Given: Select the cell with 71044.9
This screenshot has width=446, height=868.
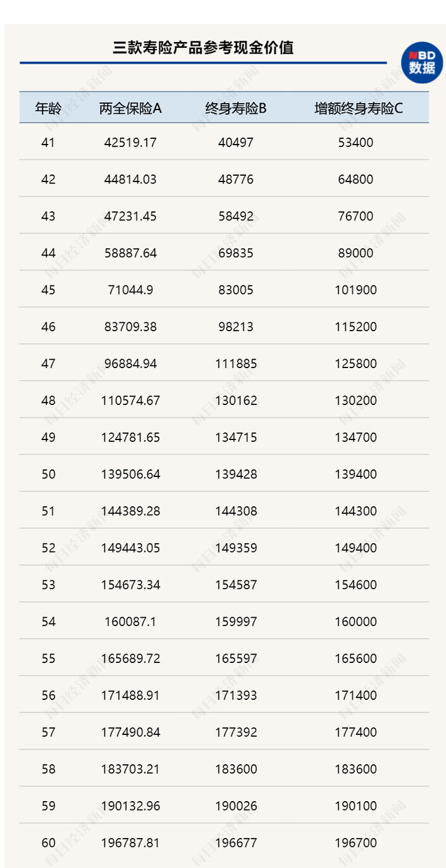Looking at the screenshot, I should click(x=131, y=290).
